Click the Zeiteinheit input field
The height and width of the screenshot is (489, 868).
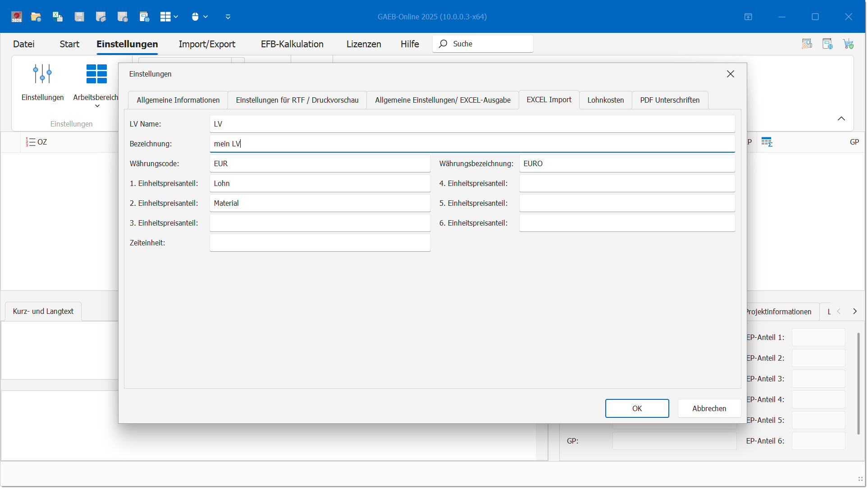(x=320, y=243)
